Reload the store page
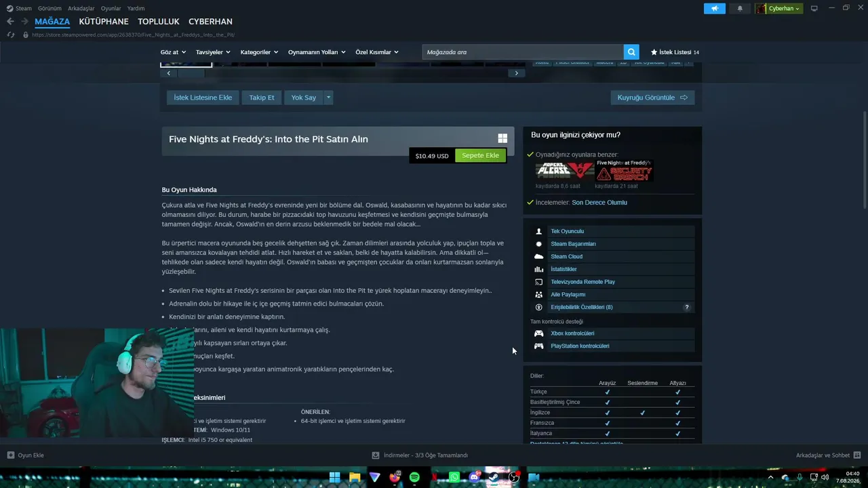Image resolution: width=868 pixels, height=488 pixels. (x=10, y=35)
